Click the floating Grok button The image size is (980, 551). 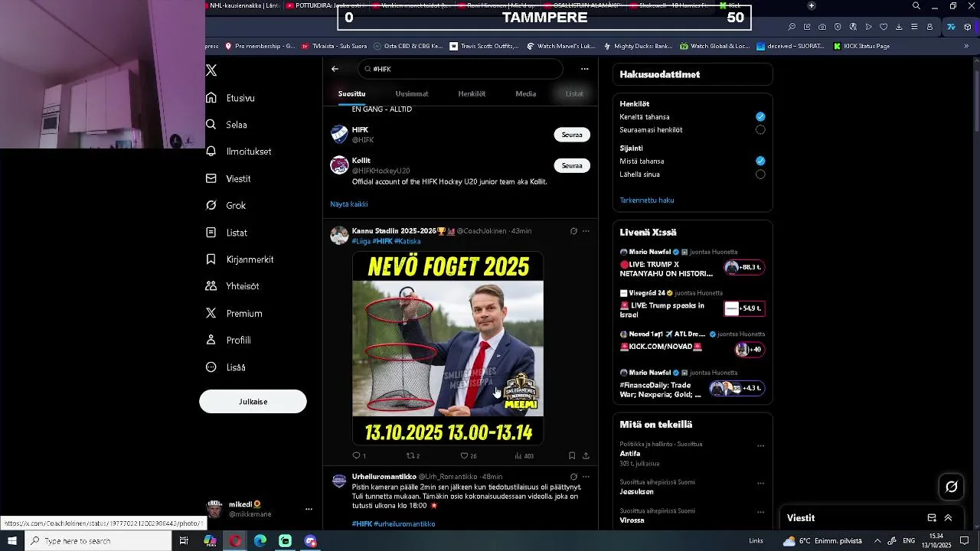[952, 487]
